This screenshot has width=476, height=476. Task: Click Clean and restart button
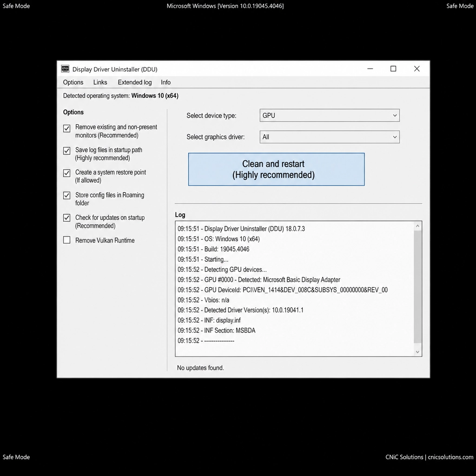coord(276,169)
